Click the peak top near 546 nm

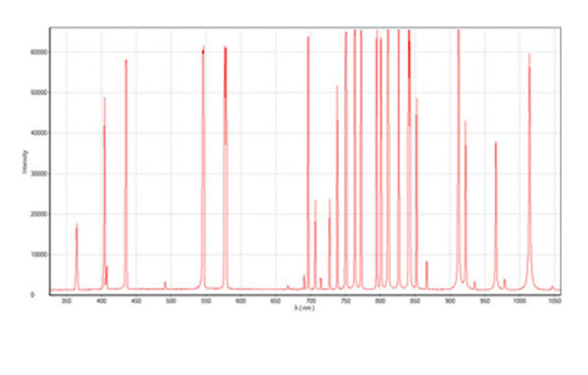pyautogui.click(x=204, y=48)
